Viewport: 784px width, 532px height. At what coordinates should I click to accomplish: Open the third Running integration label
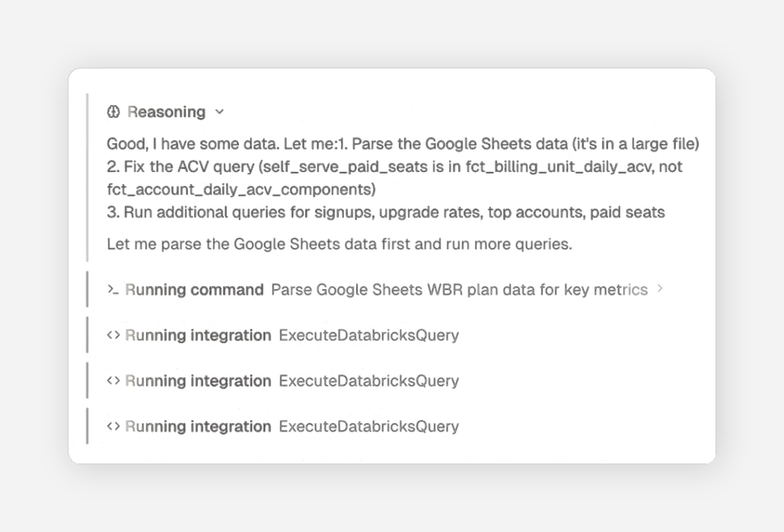tap(198, 426)
